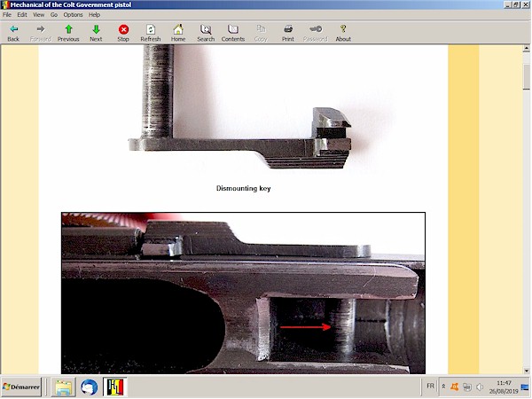Screen dimensions: 532x399
Task: Refresh the current page
Action: (x=151, y=33)
